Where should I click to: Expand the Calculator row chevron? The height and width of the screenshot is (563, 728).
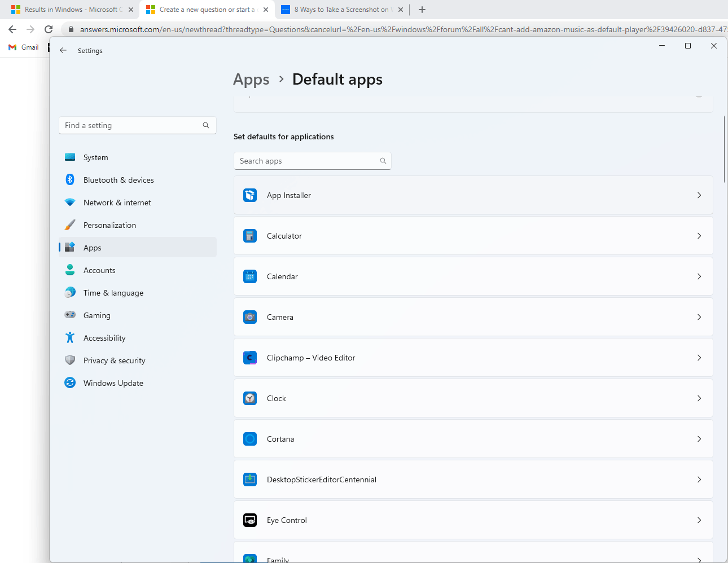pos(699,236)
